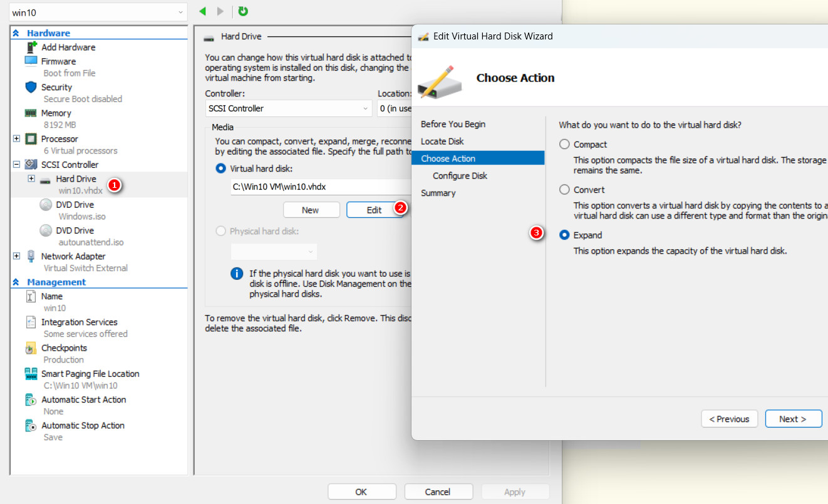828x504 pixels.
Task: Click the Production checkpoint type text
Action: (x=63, y=359)
